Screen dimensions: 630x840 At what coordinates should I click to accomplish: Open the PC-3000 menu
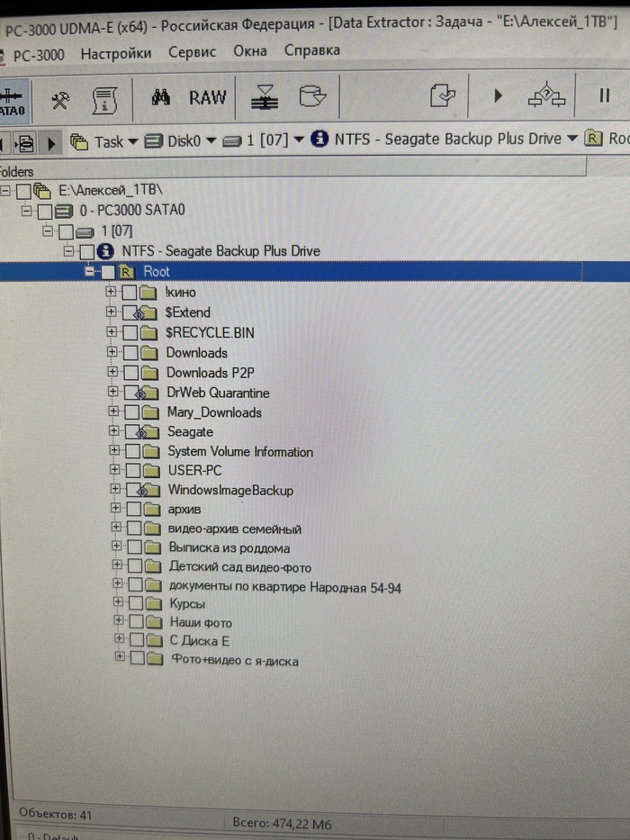(39, 55)
